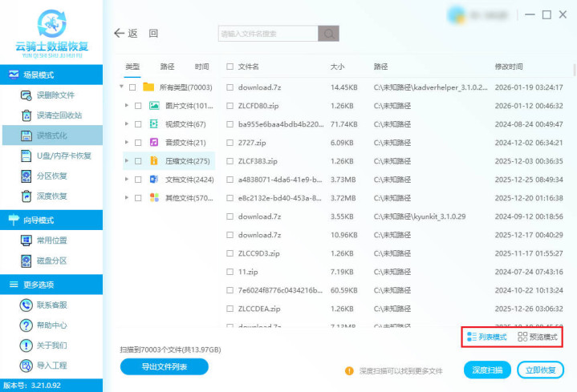Switch to the 类型 tab
Screen dimensions: 577x392
(132, 67)
